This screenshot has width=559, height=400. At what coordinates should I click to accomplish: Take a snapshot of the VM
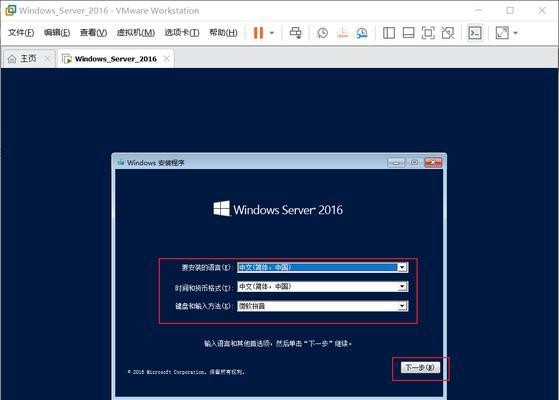[322, 33]
